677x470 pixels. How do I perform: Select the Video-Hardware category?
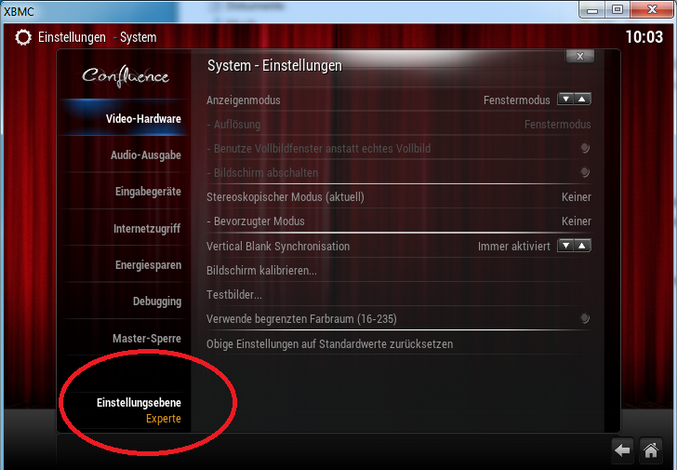(x=124, y=118)
